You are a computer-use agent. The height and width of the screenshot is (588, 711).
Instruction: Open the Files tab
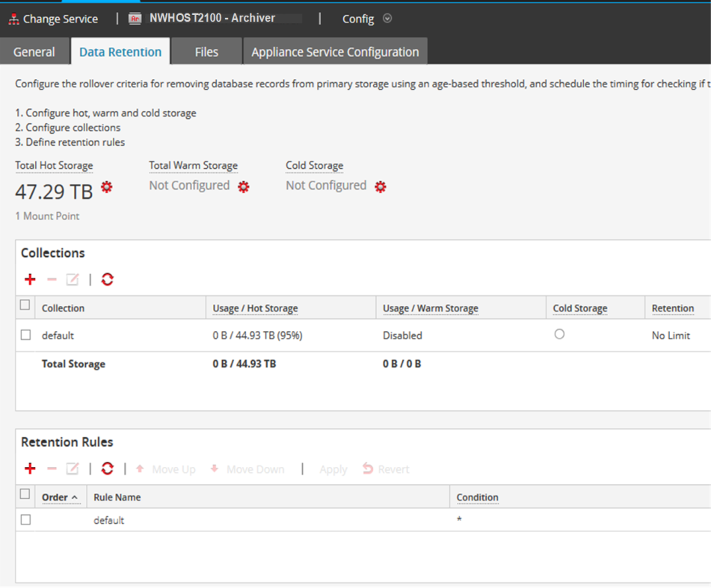(206, 52)
